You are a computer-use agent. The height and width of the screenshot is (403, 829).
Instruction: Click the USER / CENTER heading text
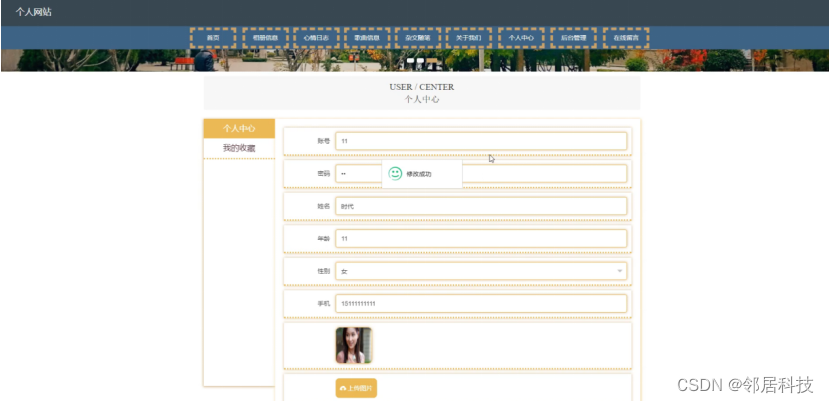pos(421,87)
